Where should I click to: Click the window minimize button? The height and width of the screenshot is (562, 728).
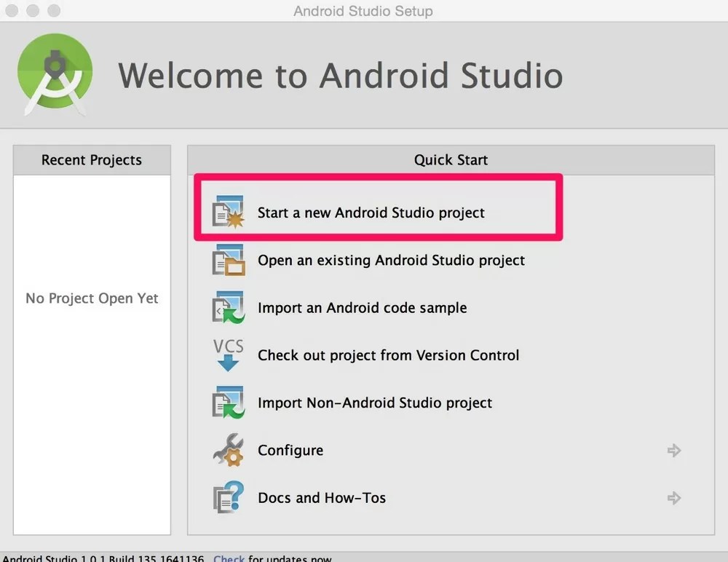pyautogui.click(x=33, y=10)
